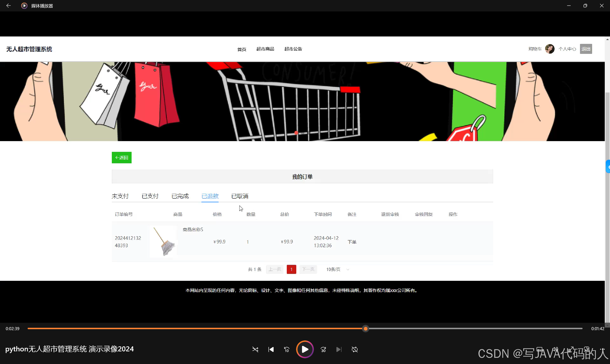Toggle repeat mode in the player
610x364 pixels.
[x=355, y=349]
